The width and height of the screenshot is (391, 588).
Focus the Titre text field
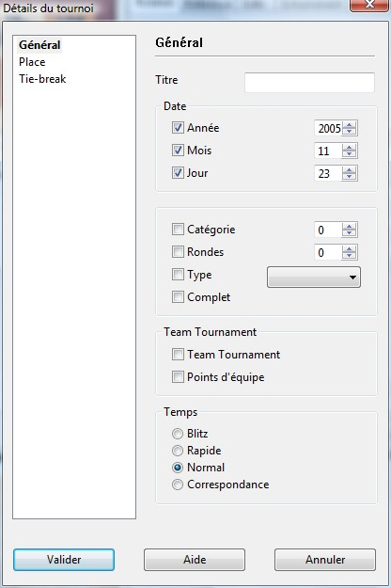click(x=309, y=83)
